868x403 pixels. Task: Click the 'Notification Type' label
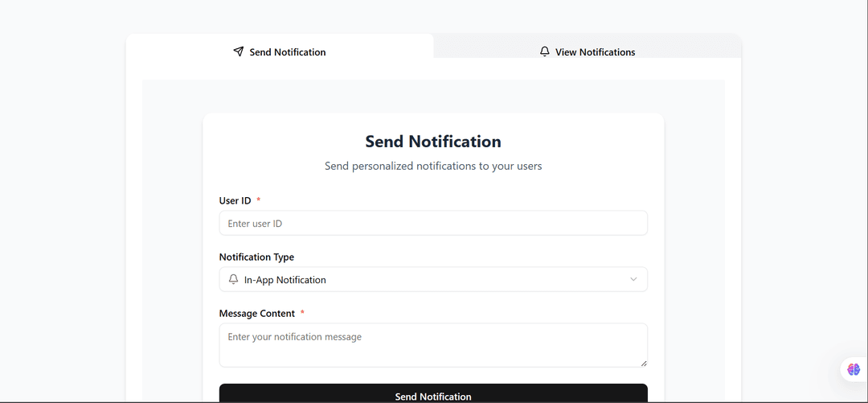[257, 257]
